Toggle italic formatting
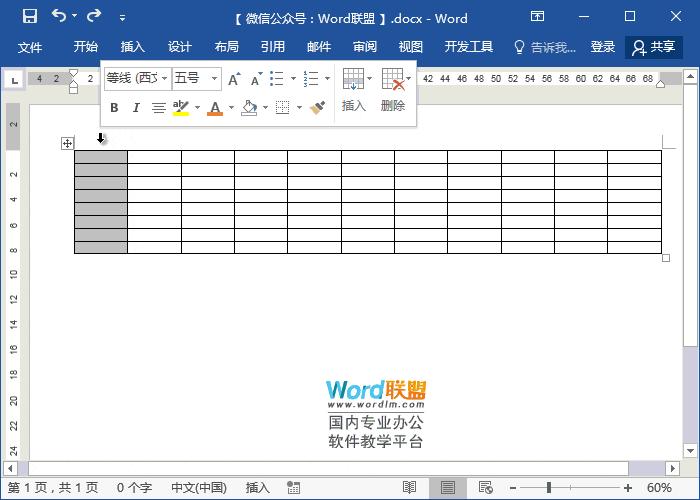The image size is (700, 500). click(x=136, y=108)
